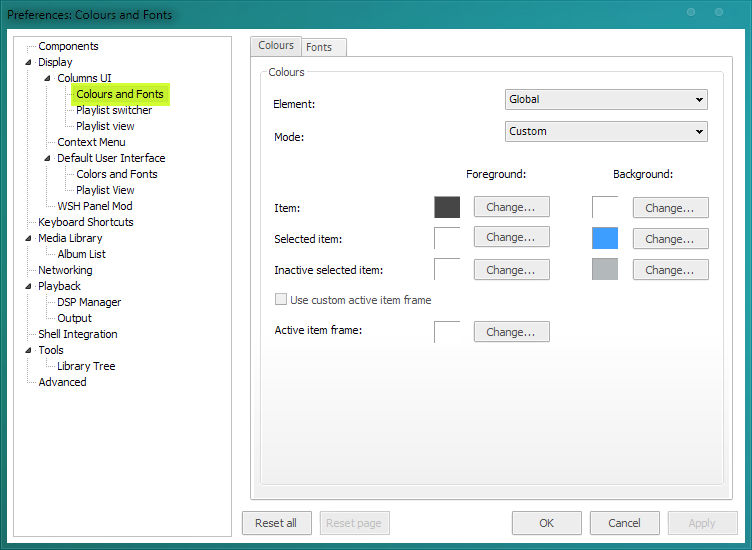Click the Apply button
Screen dimensions: 752x550
point(703,523)
